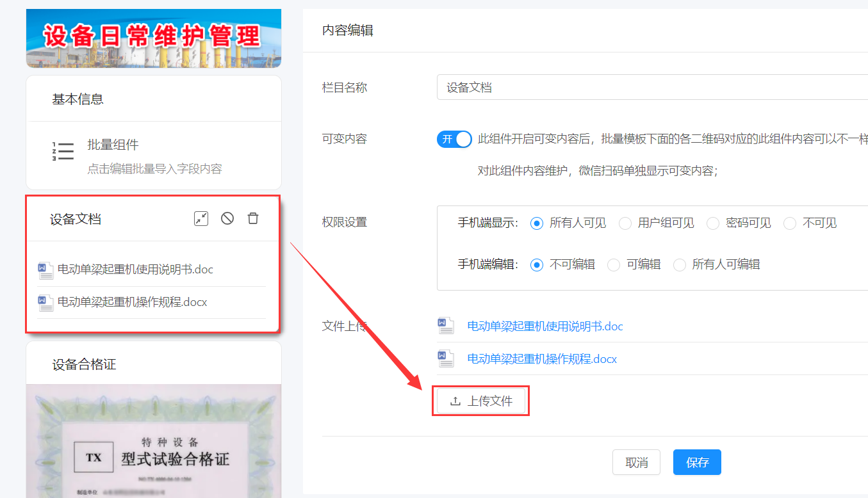Click the upload arrow icon on 上传文件

[455, 400]
